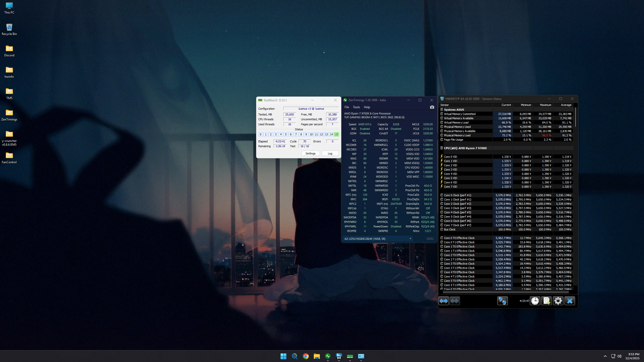The height and width of the screenshot is (362, 644).
Task: Click the HWiNFO vertical scrollbar thumb
Action: coord(576,117)
